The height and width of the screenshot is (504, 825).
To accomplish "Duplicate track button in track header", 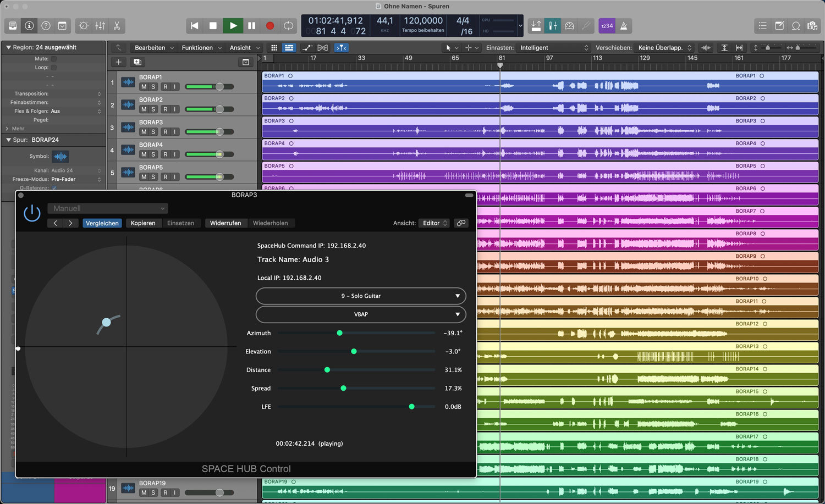I will 137,62.
